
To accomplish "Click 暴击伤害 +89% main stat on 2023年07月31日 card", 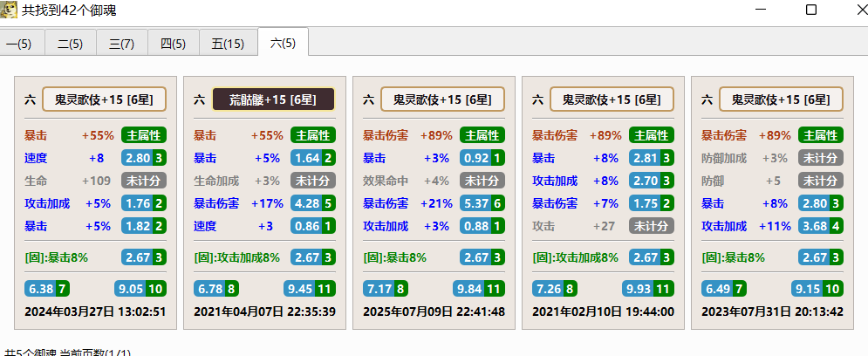I will [744, 135].
